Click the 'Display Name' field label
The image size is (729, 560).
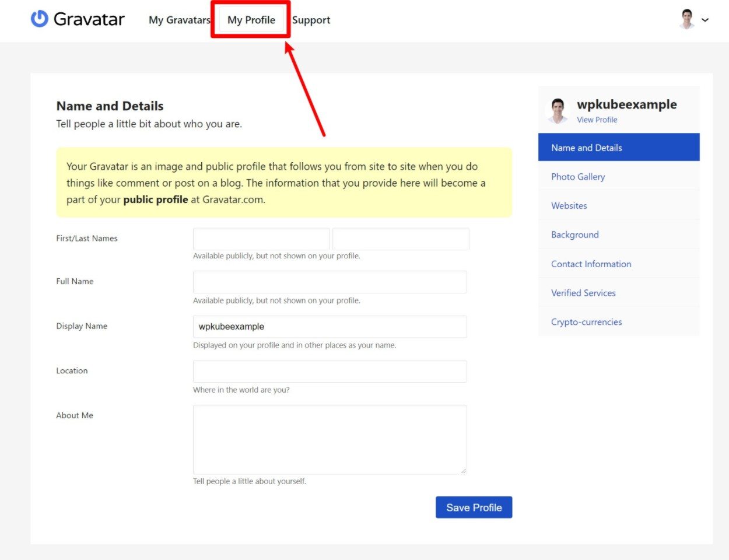point(82,326)
